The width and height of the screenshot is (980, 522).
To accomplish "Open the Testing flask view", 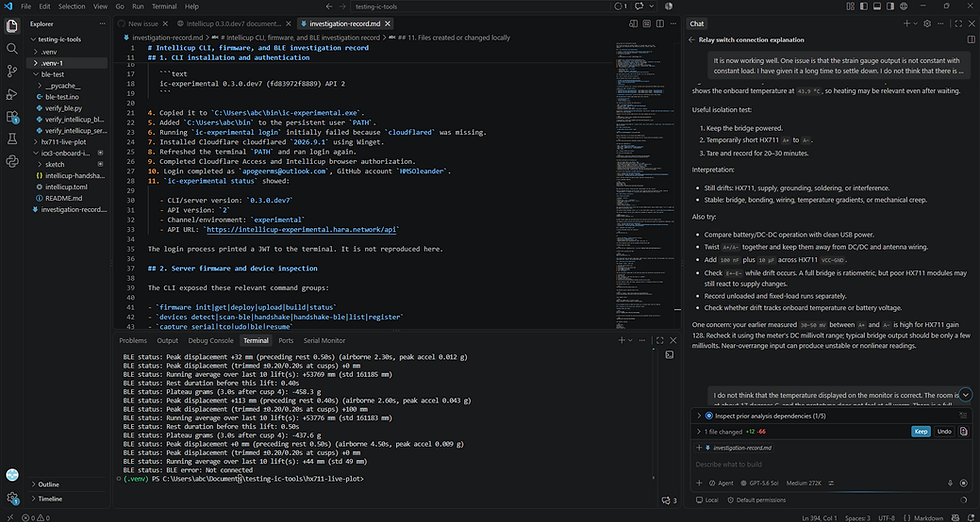I will click(12, 139).
